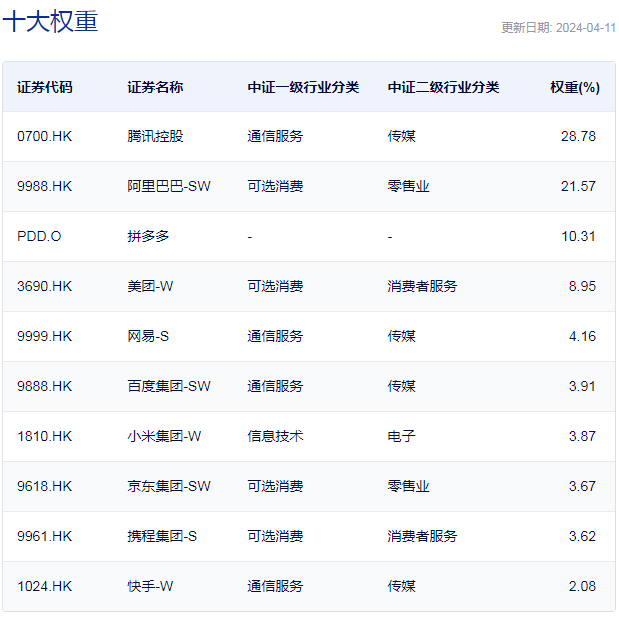Click 传媒 in the 百度集团-SW row
The width and height of the screenshot is (619, 619).
pos(401,386)
